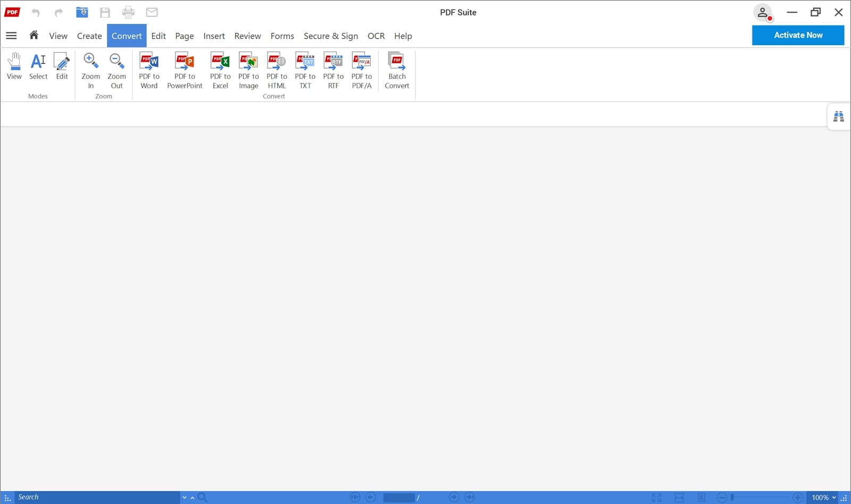Click the fit width icon in status bar
The image size is (851, 504).
[x=679, y=498]
